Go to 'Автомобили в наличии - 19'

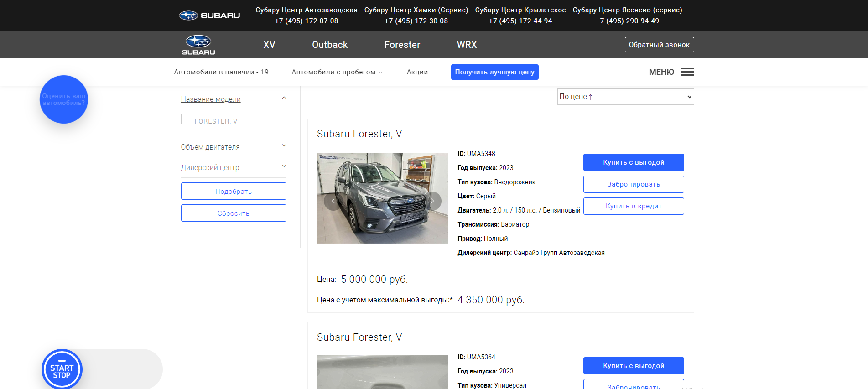[x=221, y=72]
